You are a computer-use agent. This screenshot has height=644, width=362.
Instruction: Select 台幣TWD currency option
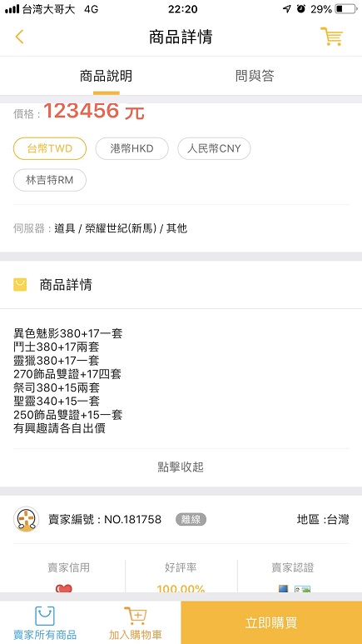point(50,148)
